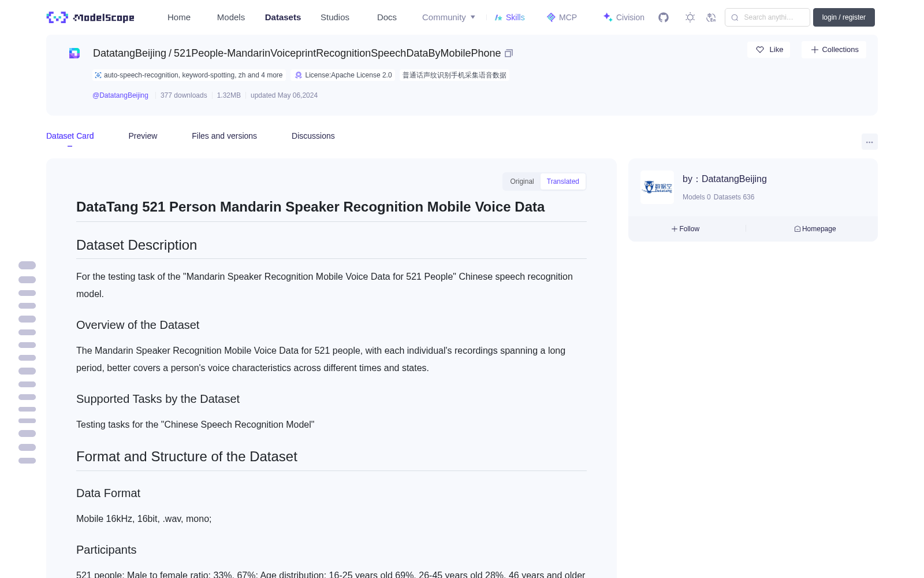
Task: Click the main card title 'DataTang 521 Person Mandarin...'
Action: [x=310, y=207]
